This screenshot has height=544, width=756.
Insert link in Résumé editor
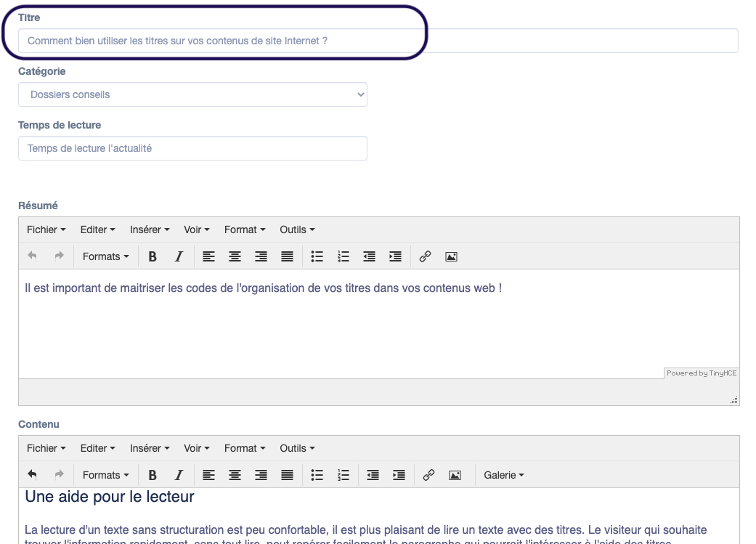click(x=426, y=256)
